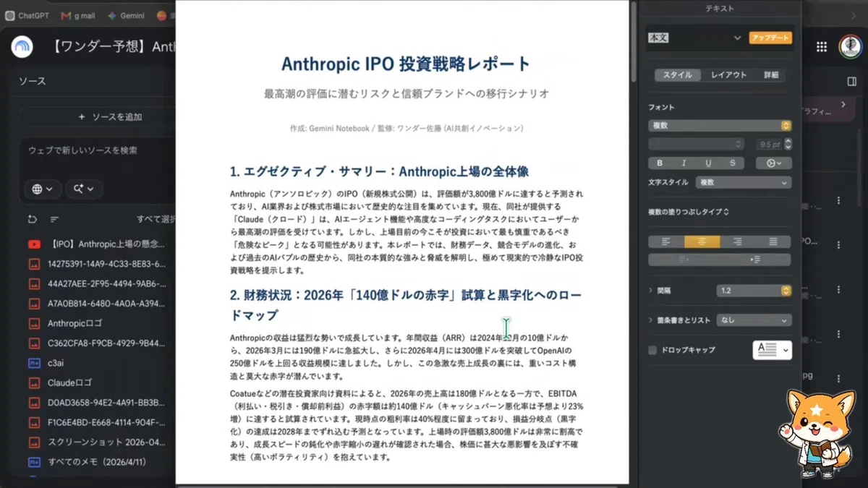Viewport: 868px width, 488px height.
Task: Open the 間隔 value dropdown showing 1.2
Action: pos(754,291)
